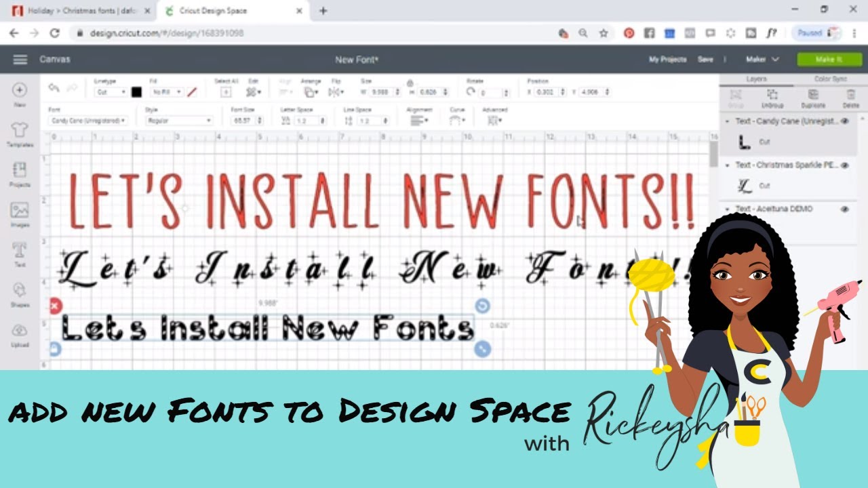Click the black linetype color swatch
868x488 pixels.
[x=136, y=91]
